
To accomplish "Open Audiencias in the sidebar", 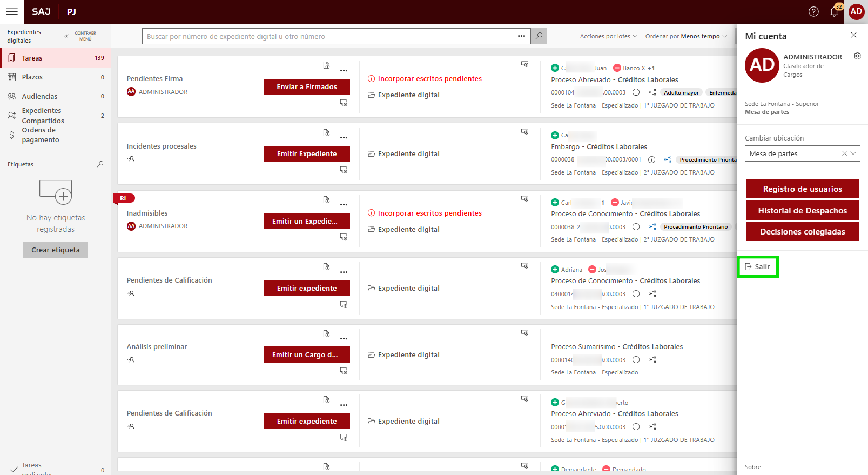I will pyautogui.click(x=39, y=96).
